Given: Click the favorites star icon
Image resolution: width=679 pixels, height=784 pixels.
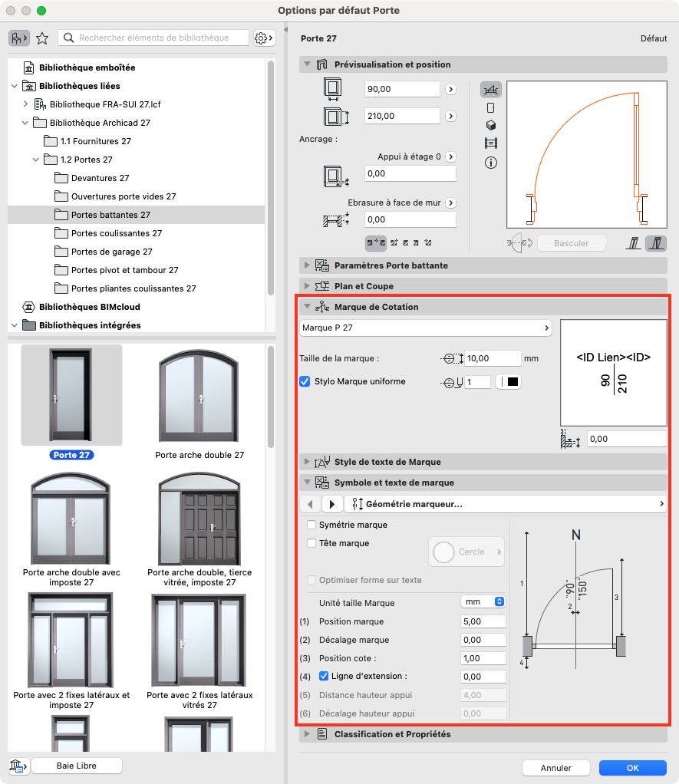Looking at the screenshot, I should pos(42,38).
